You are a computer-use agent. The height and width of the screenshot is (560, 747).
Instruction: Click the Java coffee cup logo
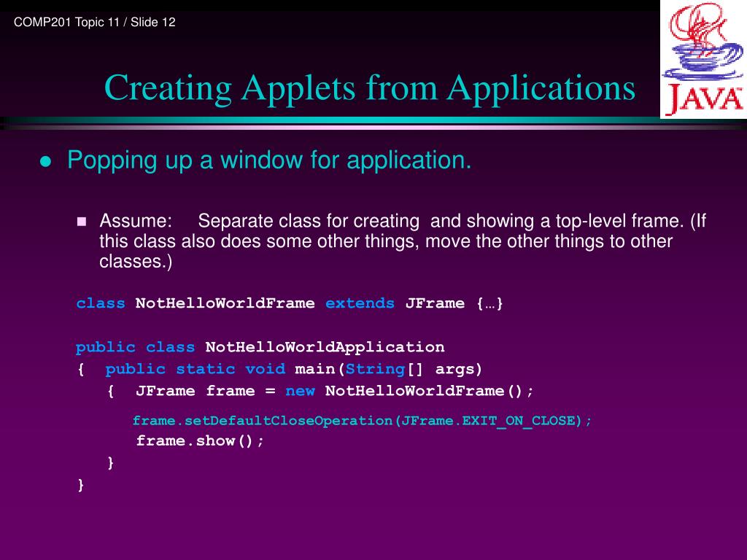click(x=703, y=59)
